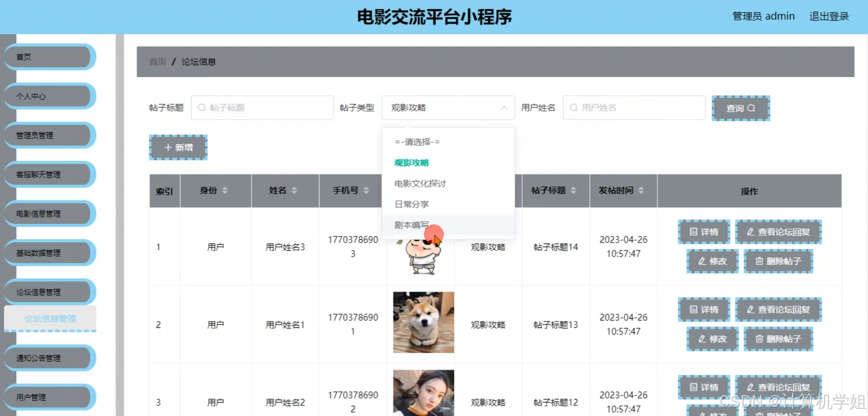Expand the 管理员管理 sidebar menu
The image size is (868, 416).
pos(50,135)
